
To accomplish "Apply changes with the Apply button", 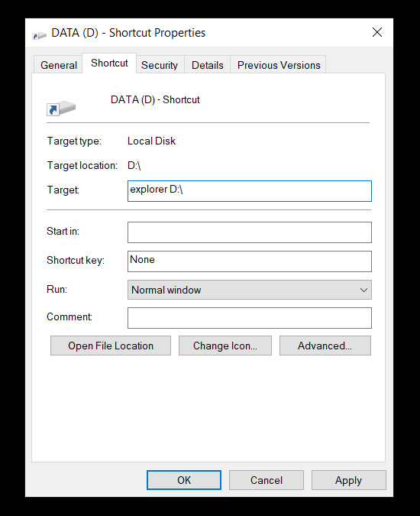I will 349,480.
